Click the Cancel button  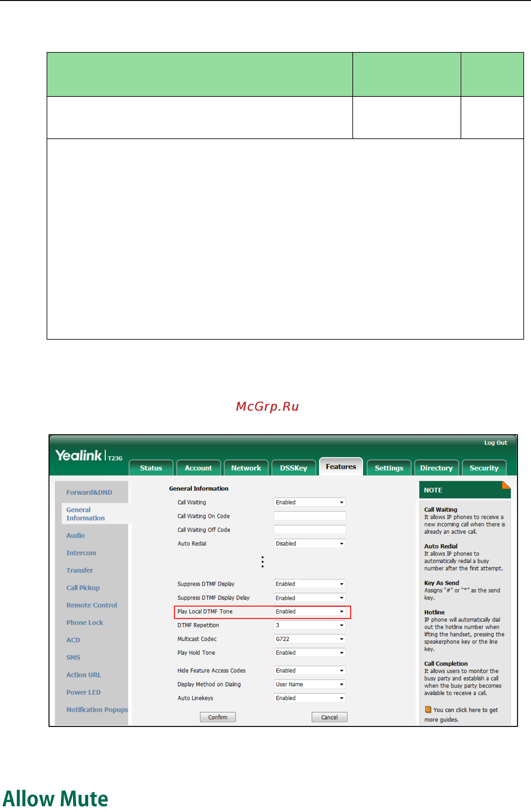[x=329, y=717]
